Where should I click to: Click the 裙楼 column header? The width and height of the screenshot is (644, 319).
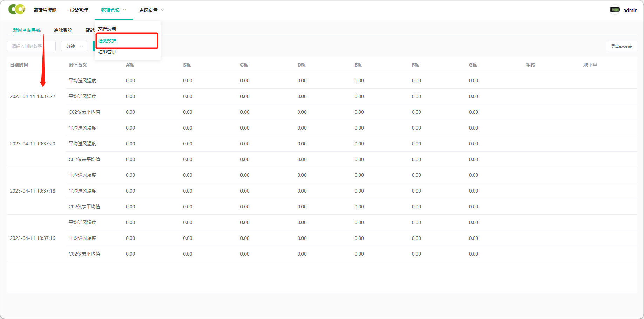pyautogui.click(x=530, y=65)
